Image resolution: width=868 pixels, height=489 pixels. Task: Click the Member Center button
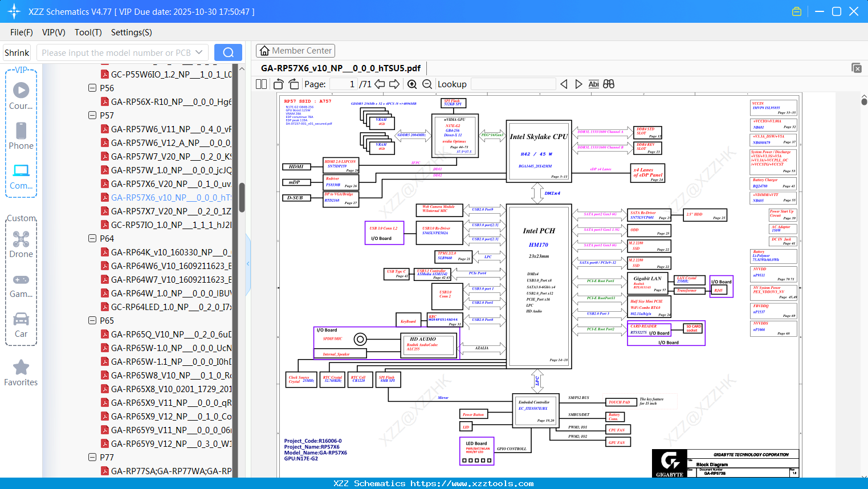point(295,51)
